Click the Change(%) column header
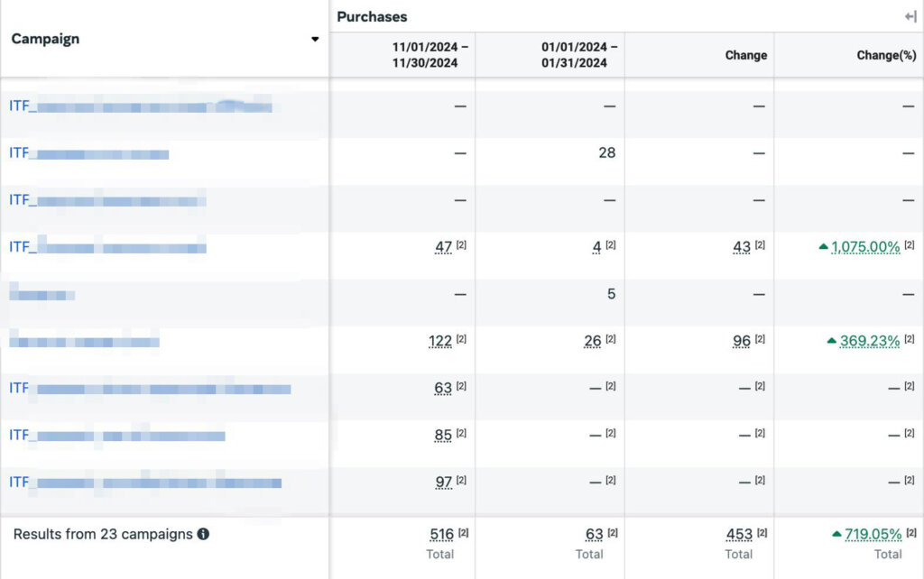Viewport: 924px width, 579px height. [x=886, y=55]
